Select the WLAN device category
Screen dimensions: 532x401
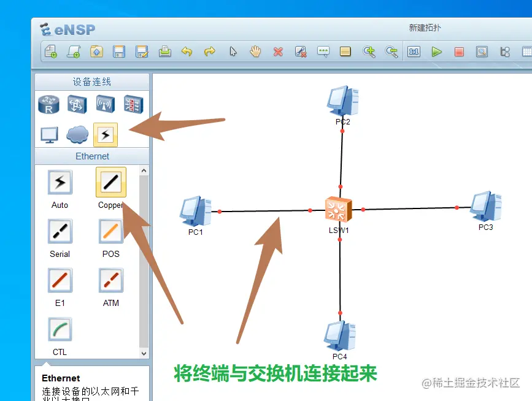tap(106, 104)
